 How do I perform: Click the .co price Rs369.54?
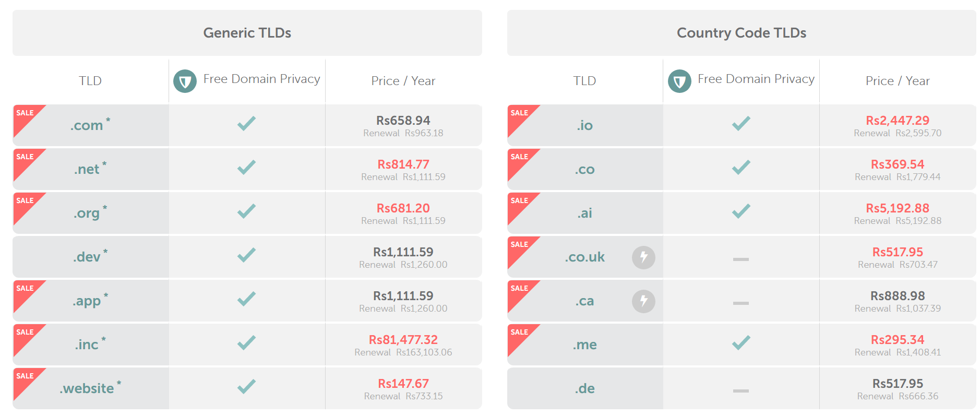tap(897, 164)
